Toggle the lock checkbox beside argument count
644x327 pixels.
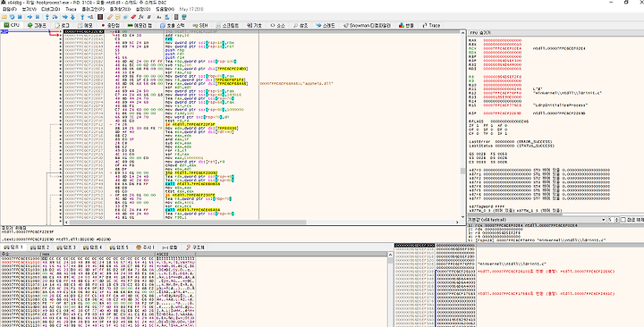tap(623, 220)
